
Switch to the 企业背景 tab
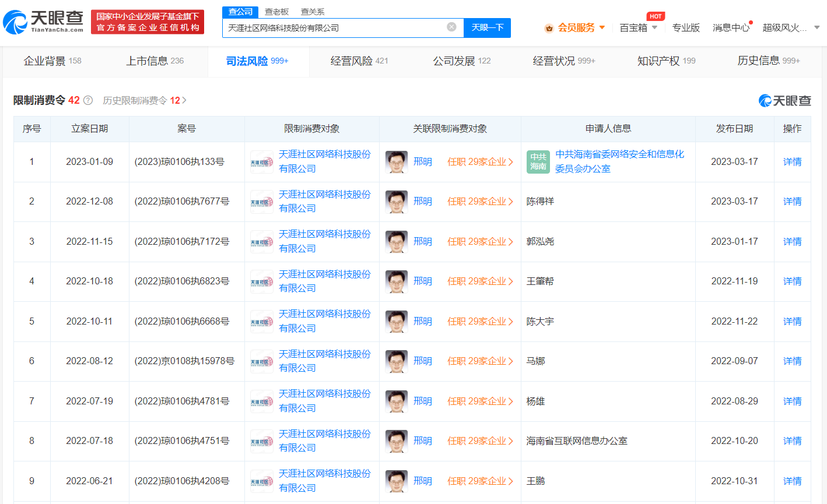pyautogui.click(x=52, y=61)
